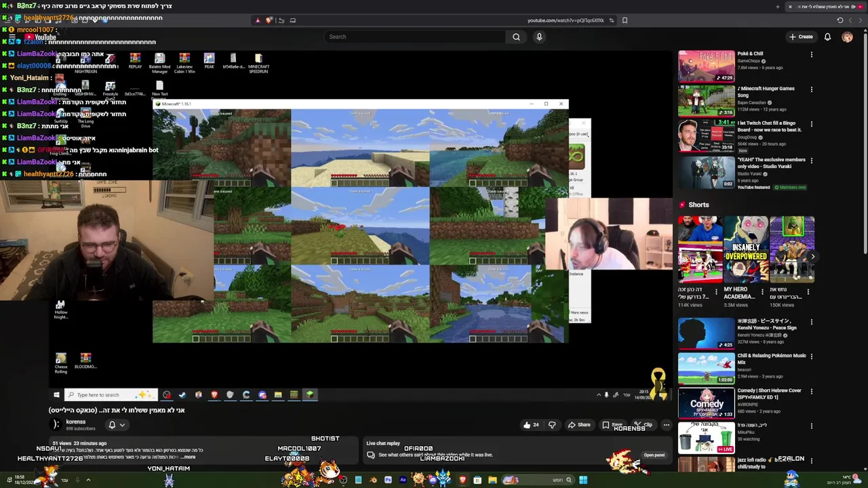The image size is (868, 488).
Task: Share the video using Share button
Action: (x=578, y=425)
